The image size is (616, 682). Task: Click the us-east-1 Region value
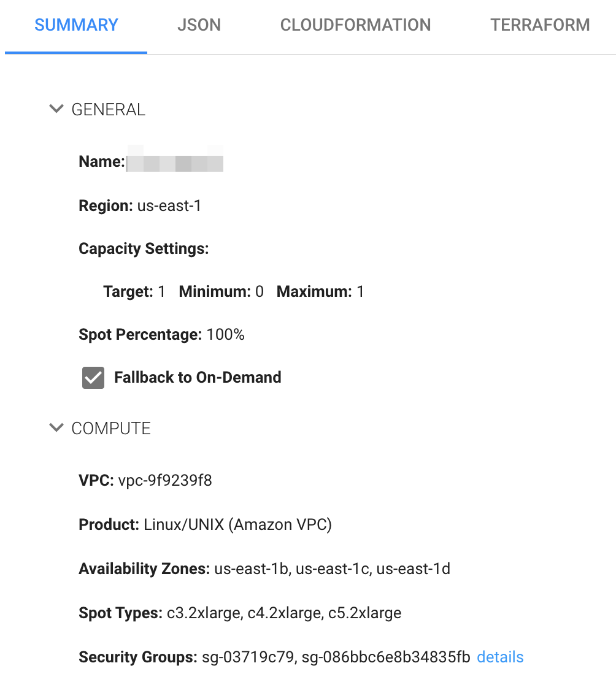click(x=169, y=206)
